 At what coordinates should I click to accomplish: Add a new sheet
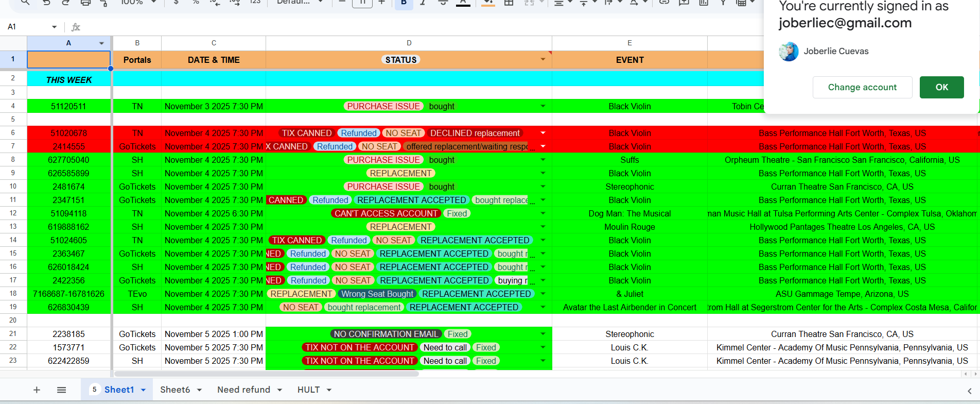click(37, 390)
